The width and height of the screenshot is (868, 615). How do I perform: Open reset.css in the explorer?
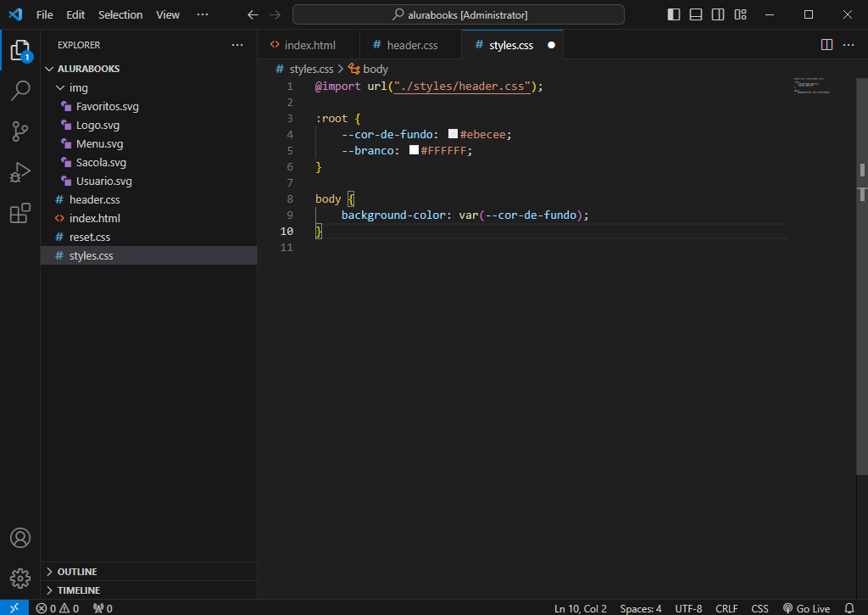[x=148, y=238]
